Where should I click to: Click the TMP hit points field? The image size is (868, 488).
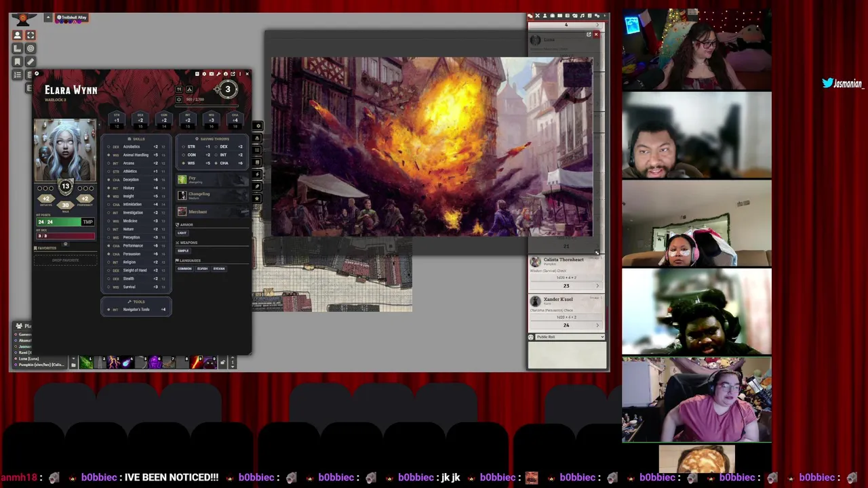tap(87, 222)
